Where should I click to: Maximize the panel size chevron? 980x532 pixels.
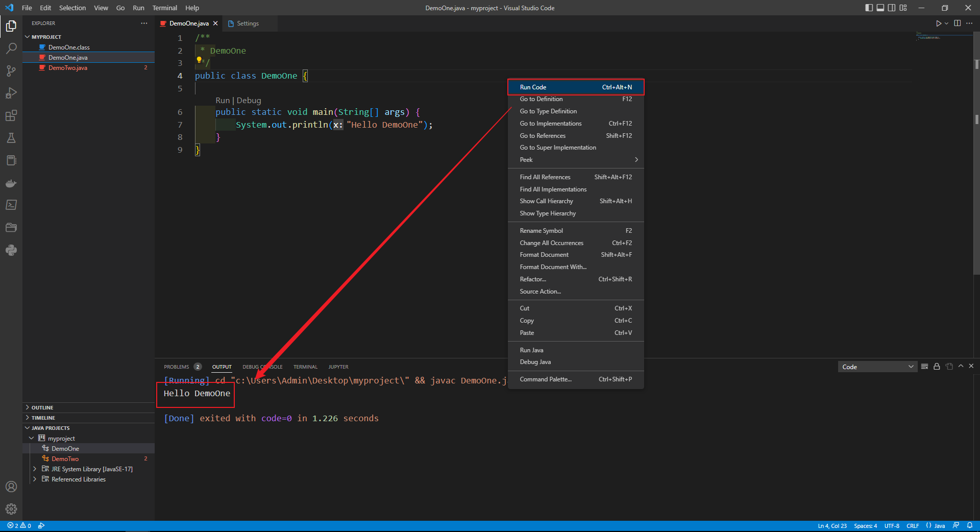click(961, 366)
